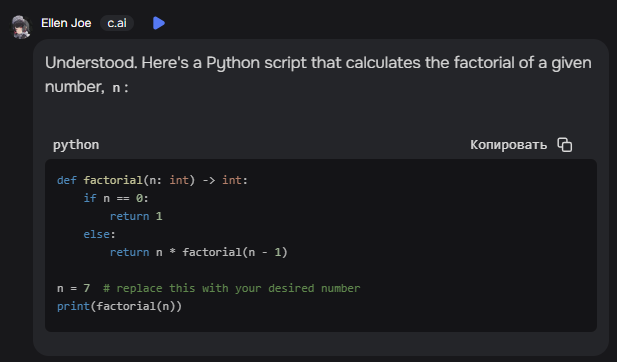
Task: Click the blank line above 'n = 7' in the code block
Action: coord(321,270)
